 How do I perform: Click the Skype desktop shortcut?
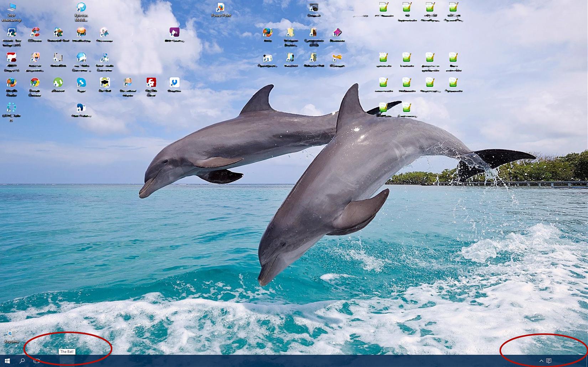click(81, 83)
